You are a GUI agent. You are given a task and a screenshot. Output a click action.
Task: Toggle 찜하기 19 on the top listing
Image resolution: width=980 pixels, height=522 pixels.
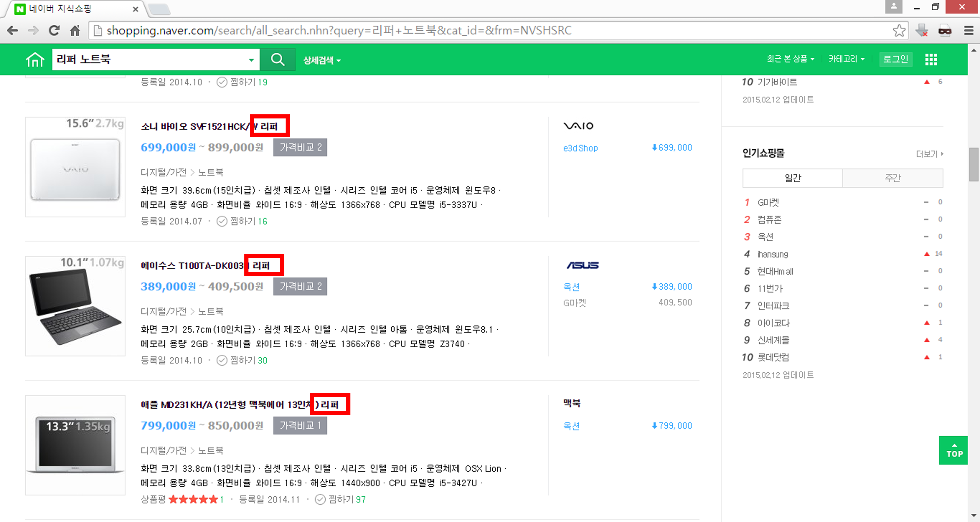(242, 82)
